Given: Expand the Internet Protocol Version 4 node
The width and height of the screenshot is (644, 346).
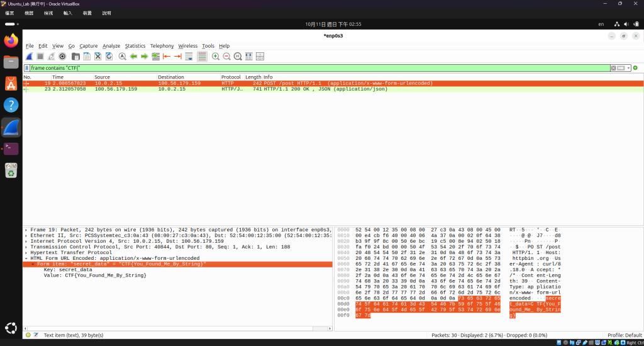Looking at the screenshot, I should [x=26, y=242].
